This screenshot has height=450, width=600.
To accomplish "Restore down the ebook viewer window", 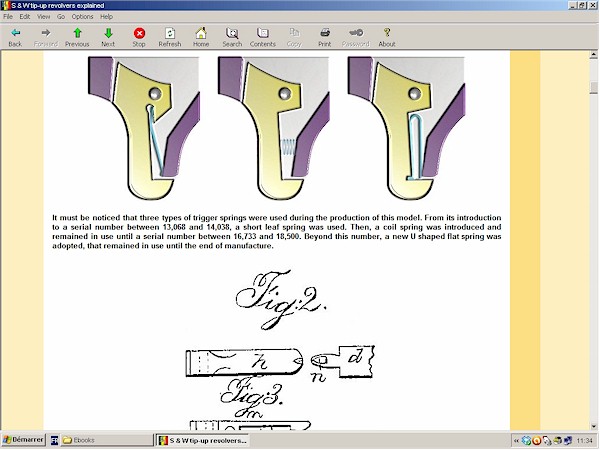I will [x=582, y=5].
